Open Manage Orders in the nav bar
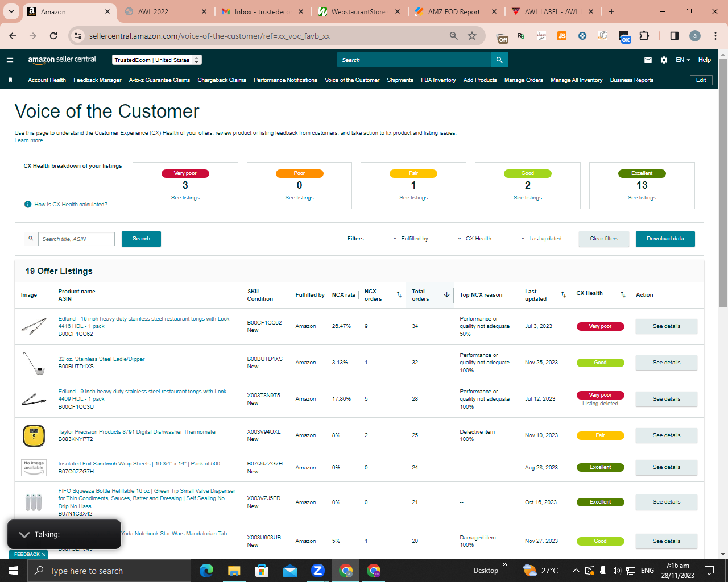This screenshot has height=582, width=728. point(524,80)
